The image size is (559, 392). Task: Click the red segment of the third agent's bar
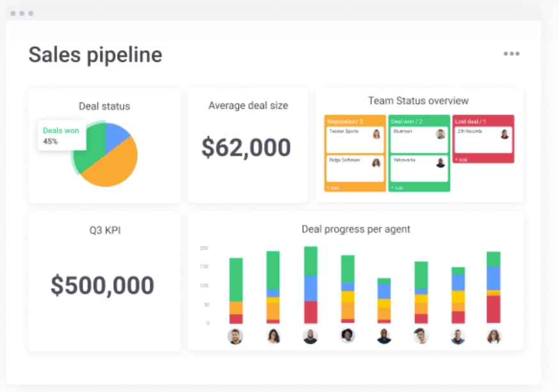point(310,312)
